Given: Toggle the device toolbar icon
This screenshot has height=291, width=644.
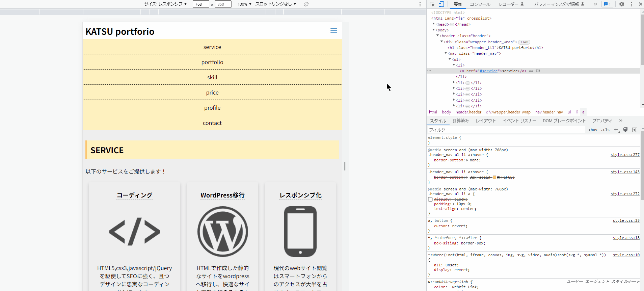Looking at the screenshot, I should coord(441,4).
